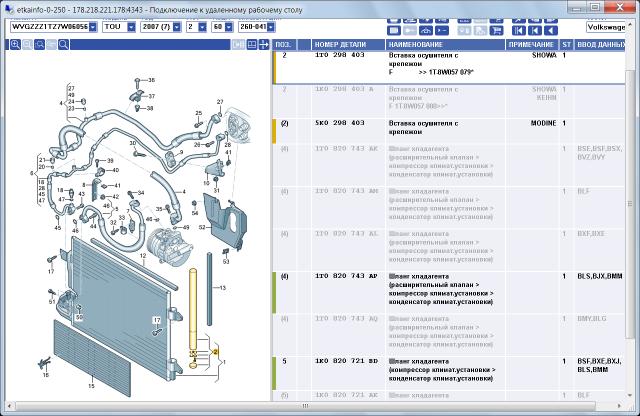The width and height of the screenshot is (640, 416).
Task: Click the zoom in magnifier icon
Action: click(15, 44)
